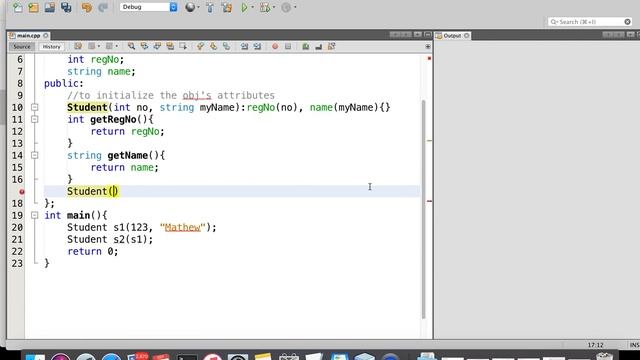Collapse the main function fold on line 19
This screenshot has width=640, height=360.
click(35, 215)
